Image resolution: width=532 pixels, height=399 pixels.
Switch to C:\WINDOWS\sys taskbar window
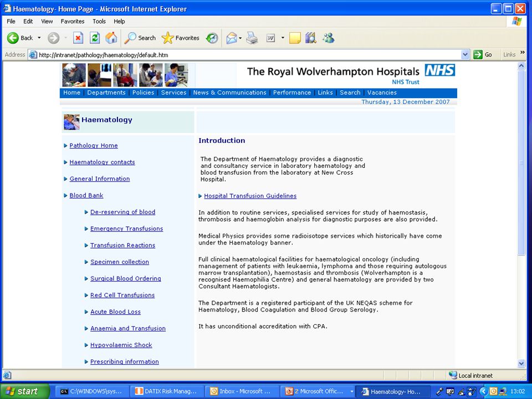pos(91,391)
